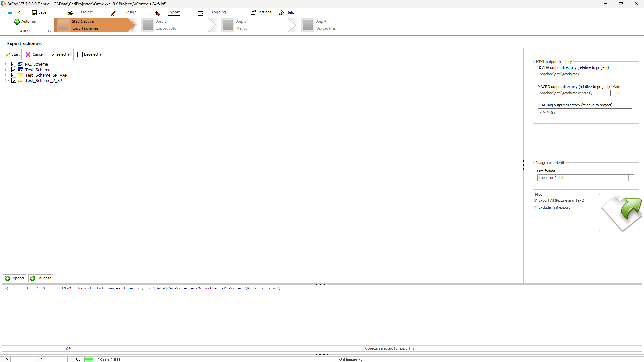644x362 pixels.
Task: Toggle the RK1 Scheme checkbox
Action: (x=14, y=64)
